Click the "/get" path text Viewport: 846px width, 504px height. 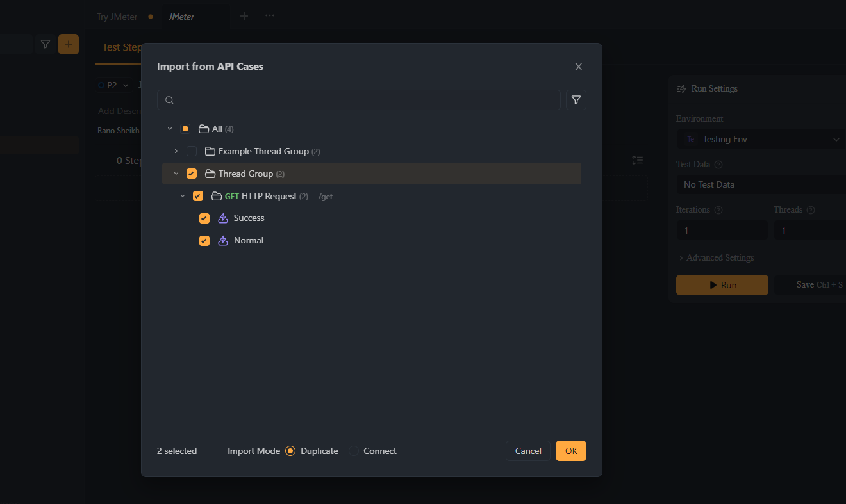326,197
